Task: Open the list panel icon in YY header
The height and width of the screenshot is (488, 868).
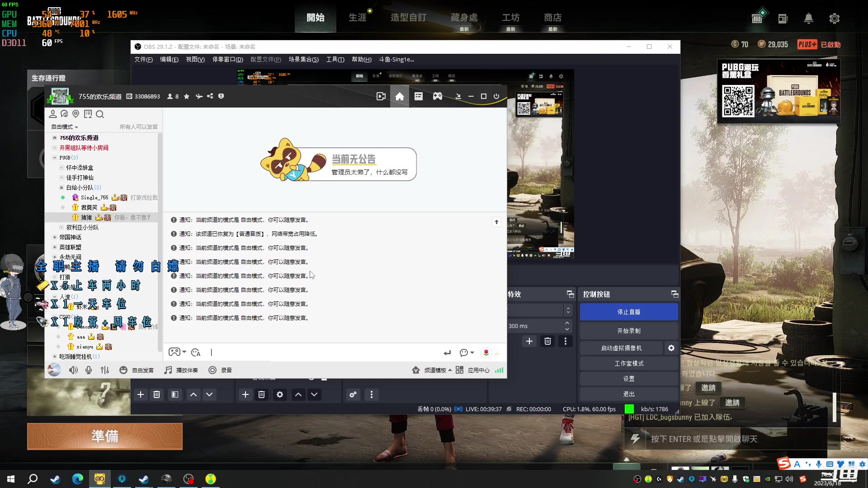Action: tap(419, 96)
